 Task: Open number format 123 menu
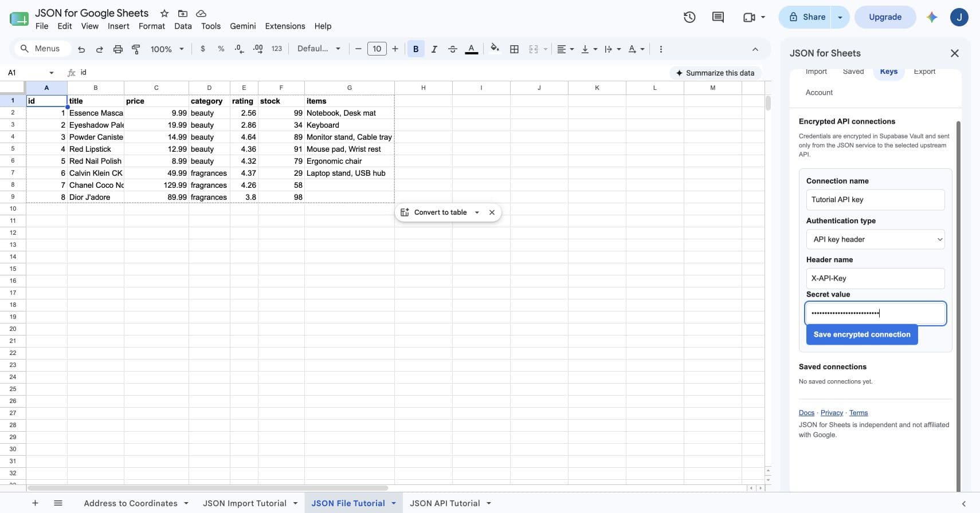[276, 49]
